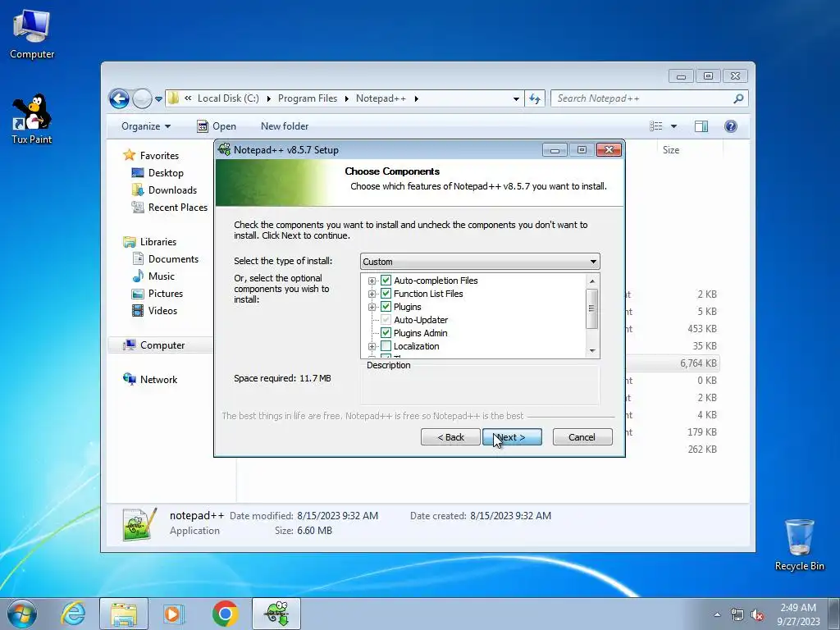840x630 pixels.
Task: Open Desktop in navigation pane
Action: [166, 173]
